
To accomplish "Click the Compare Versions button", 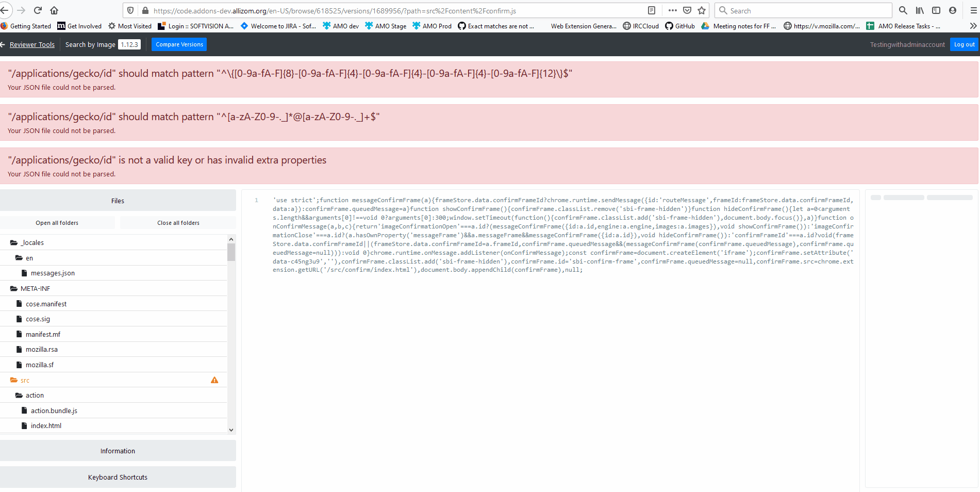I will 179,44.
